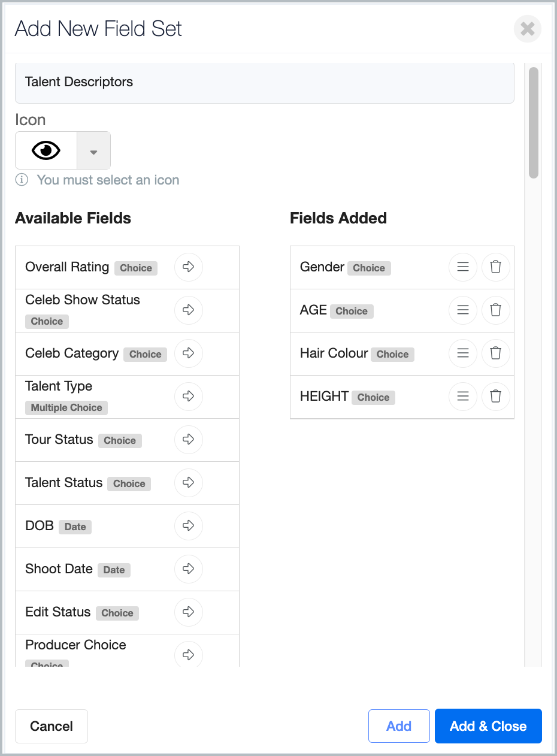Add Overall Rating field using arrow icon
The width and height of the screenshot is (557, 756).
point(189,267)
